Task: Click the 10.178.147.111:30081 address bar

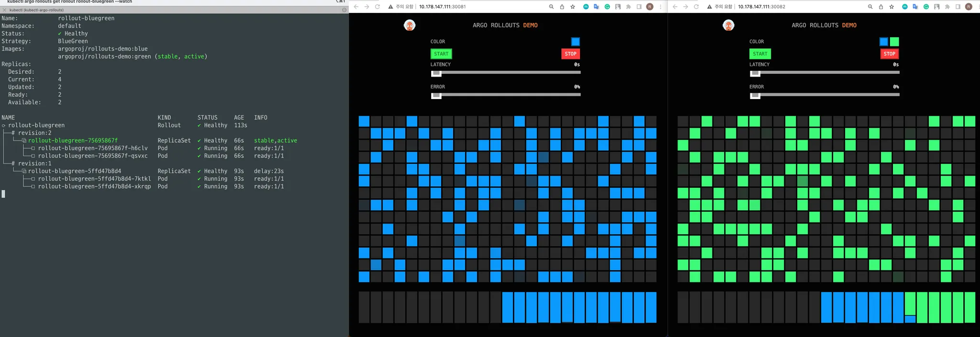Action: pos(442,7)
